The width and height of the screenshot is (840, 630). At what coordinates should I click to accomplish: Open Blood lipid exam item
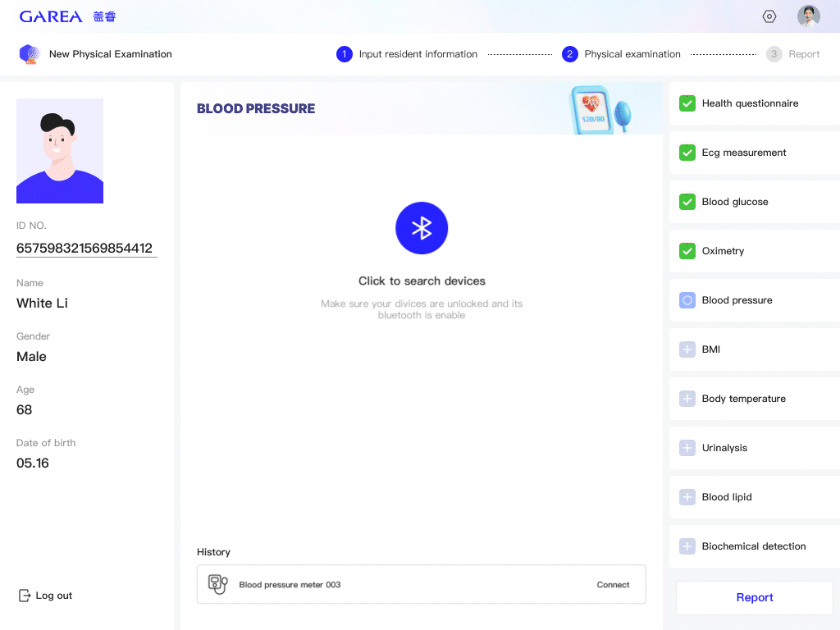point(755,497)
